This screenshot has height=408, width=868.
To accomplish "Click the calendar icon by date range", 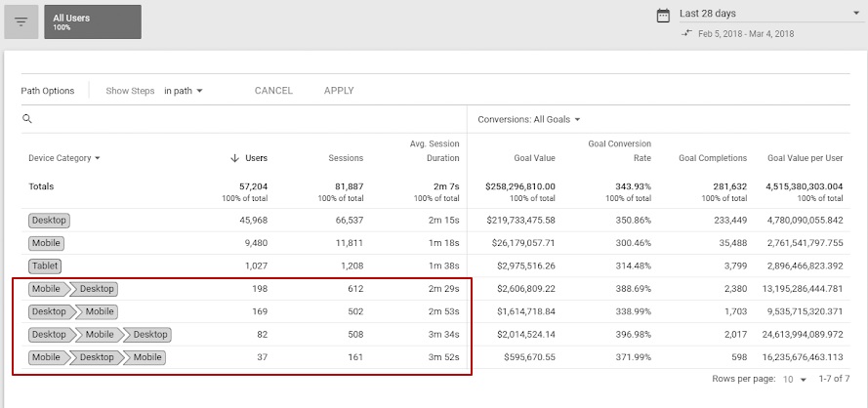I will click(x=663, y=14).
